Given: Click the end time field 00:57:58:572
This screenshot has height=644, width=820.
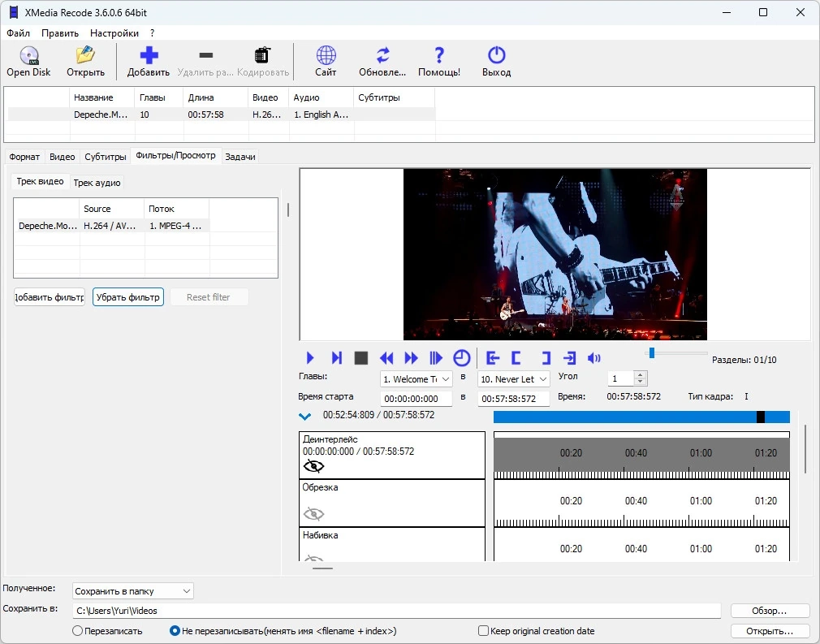Looking at the screenshot, I should point(514,399).
